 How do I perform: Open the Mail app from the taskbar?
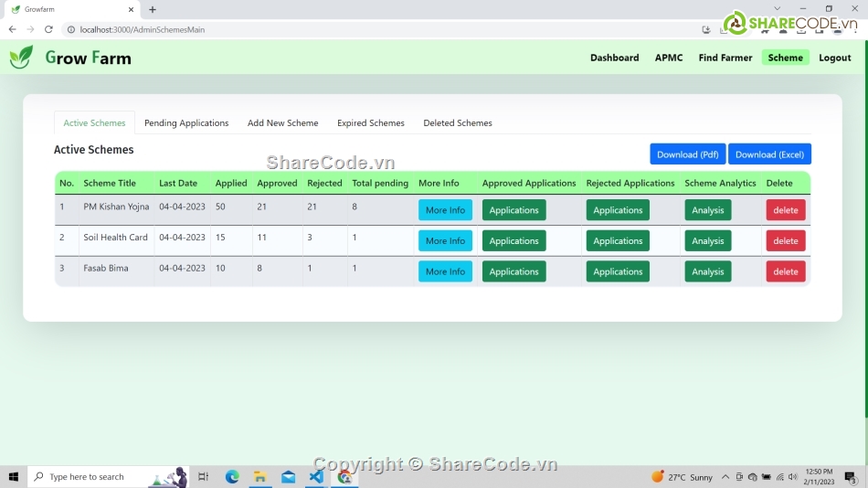click(289, 477)
